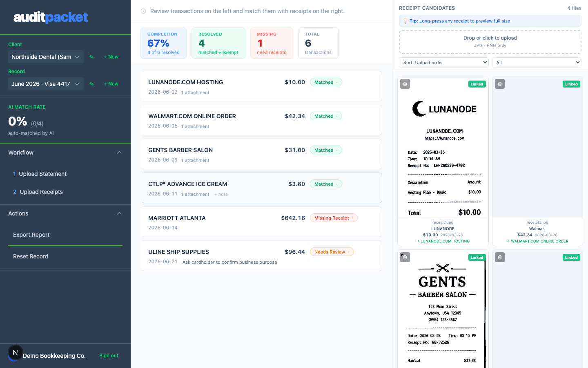Click the Completion 67% stat card
Screen dimensions: 588x368
coord(163,43)
